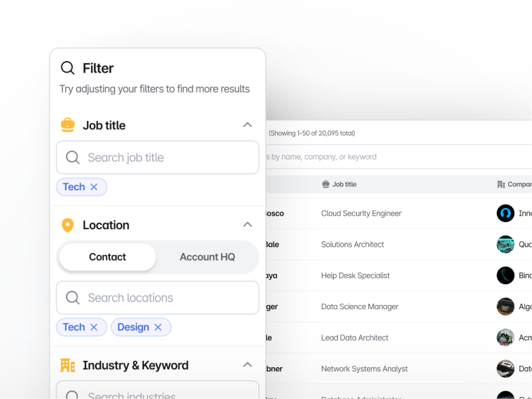Click the Job title column header
Viewport: 532px width, 399px height.
point(339,184)
